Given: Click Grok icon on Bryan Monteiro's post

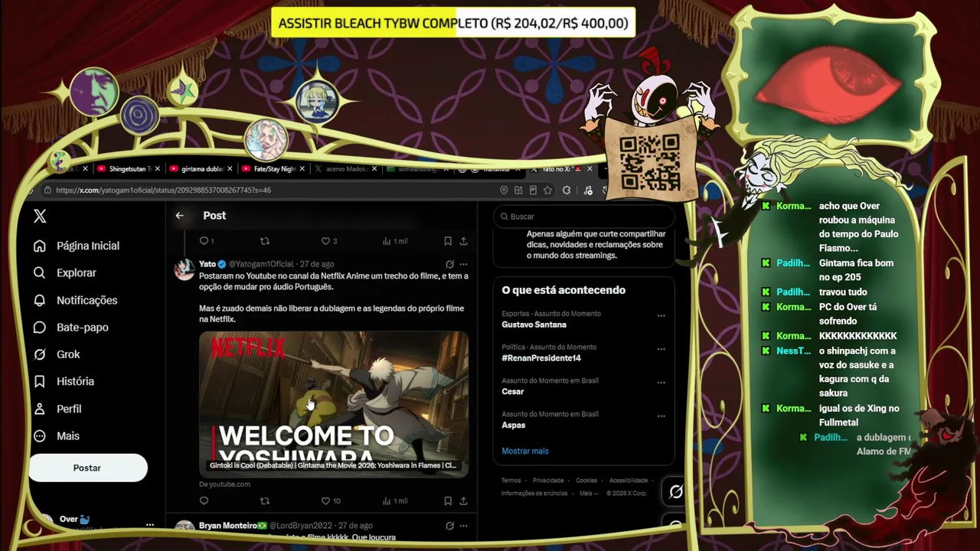Looking at the screenshot, I should 449,526.
